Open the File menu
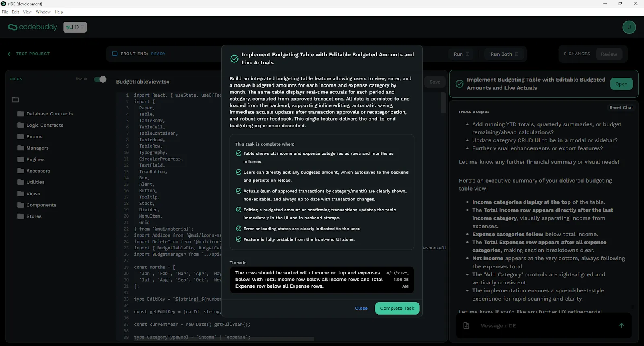The image size is (644, 346). [x=5, y=12]
